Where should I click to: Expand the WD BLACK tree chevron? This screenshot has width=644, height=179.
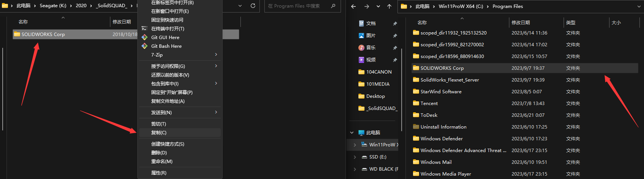coord(355,169)
